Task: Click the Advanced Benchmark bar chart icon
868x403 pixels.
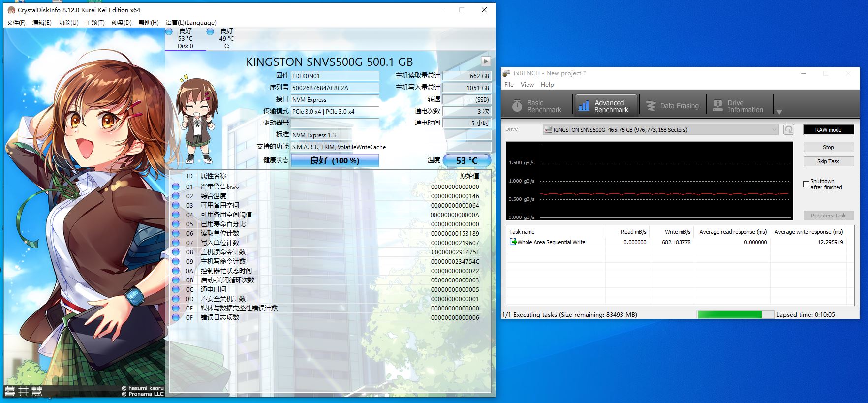Action: (584, 106)
